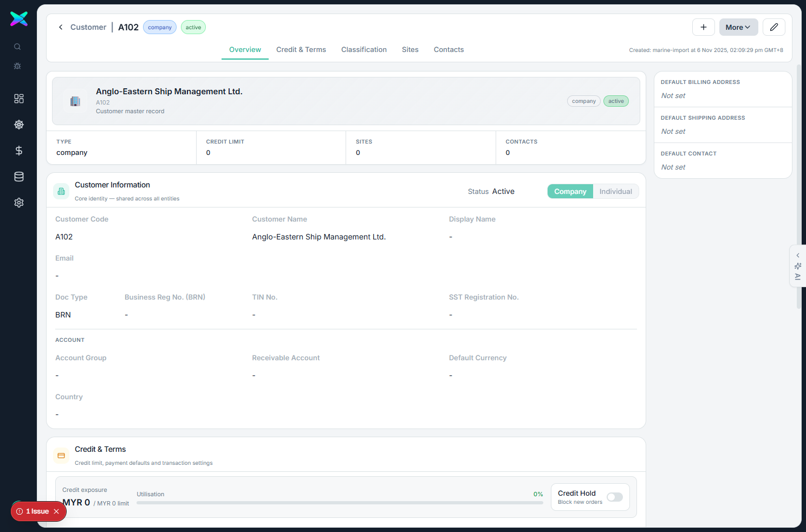Click the Credit & Terms card icon
Image resolution: width=806 pixels, height=532 pixels.
tap(61, 456)
